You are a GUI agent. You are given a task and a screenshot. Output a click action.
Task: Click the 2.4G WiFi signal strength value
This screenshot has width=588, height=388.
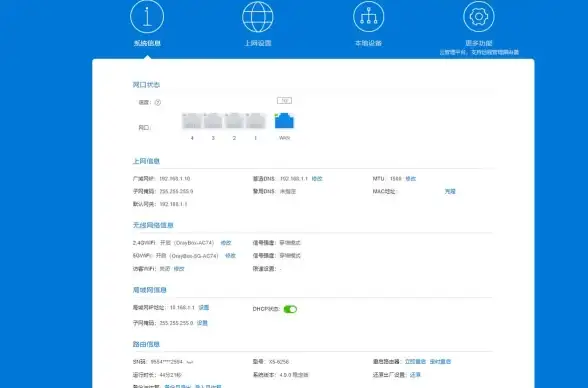tap(290, 243)
